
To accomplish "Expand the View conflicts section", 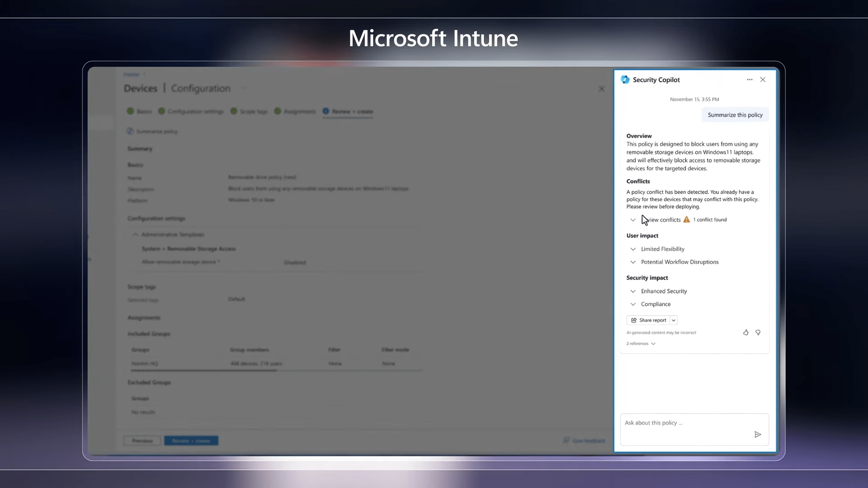I will coord(633,219).
